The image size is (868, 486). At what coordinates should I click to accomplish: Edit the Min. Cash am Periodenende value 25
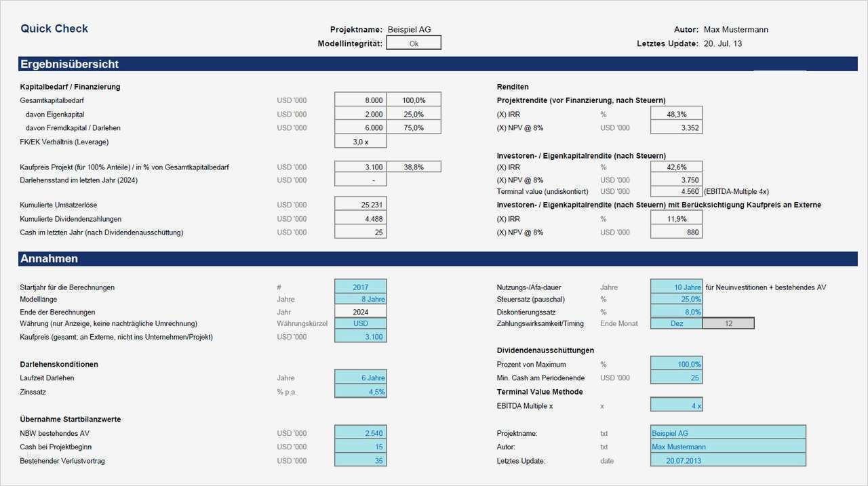[x=676, y=378]
